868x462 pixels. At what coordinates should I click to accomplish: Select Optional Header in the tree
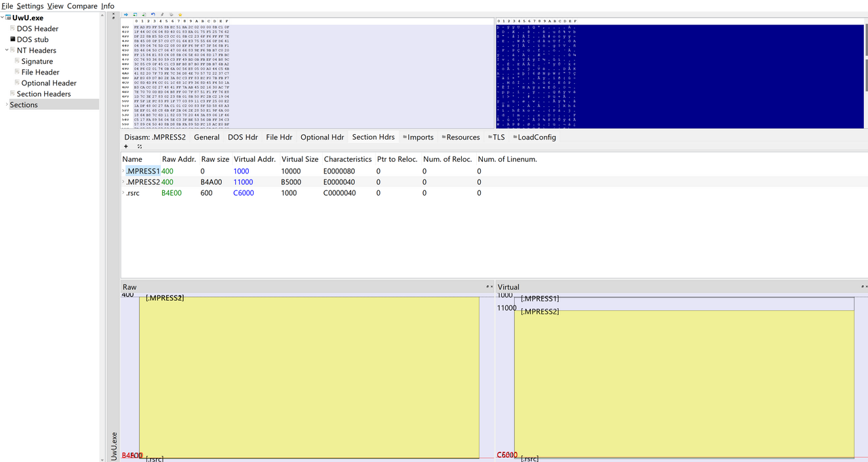click(x=49, y=83)
